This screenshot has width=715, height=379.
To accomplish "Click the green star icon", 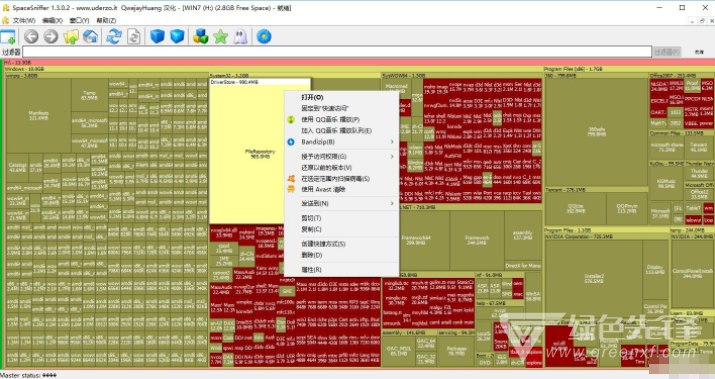I will pos(220,36).
